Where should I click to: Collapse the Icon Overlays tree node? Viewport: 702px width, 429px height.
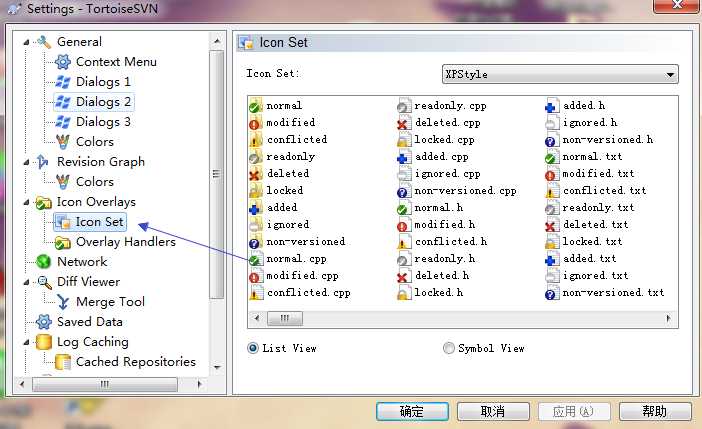click(26, 202)
